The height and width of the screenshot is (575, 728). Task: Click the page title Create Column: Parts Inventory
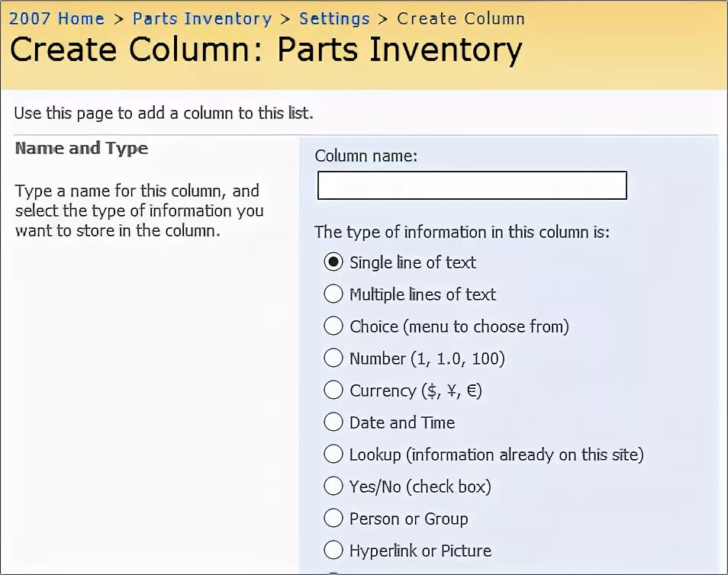[266, 50]
